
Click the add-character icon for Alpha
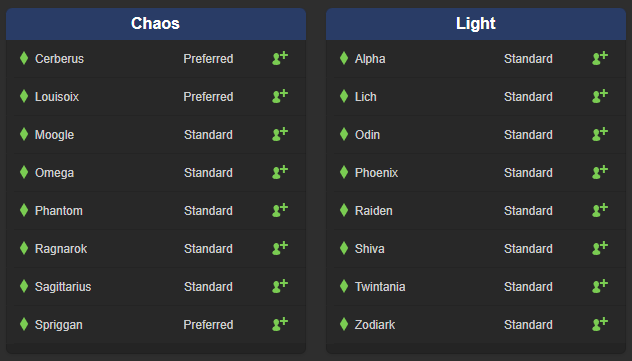tap(600, 58)
